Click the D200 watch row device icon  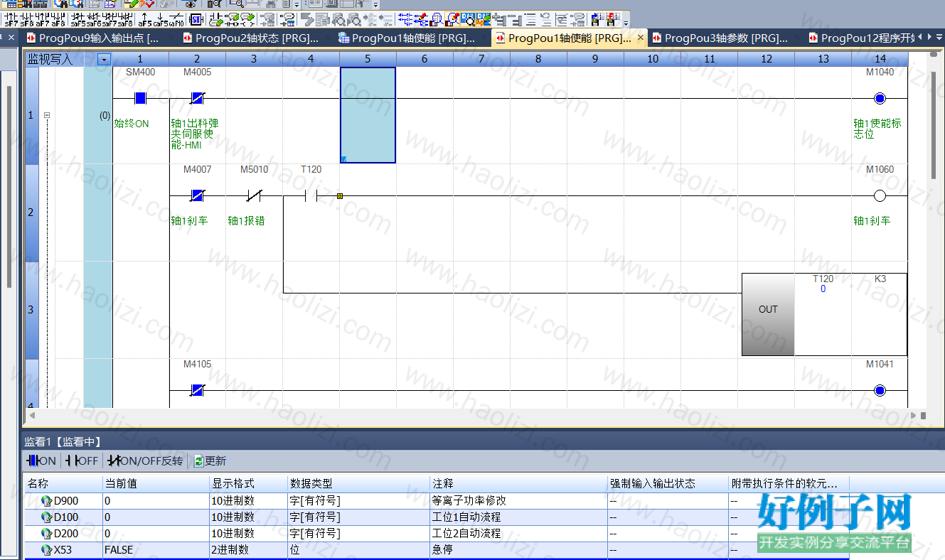point(46,533)
